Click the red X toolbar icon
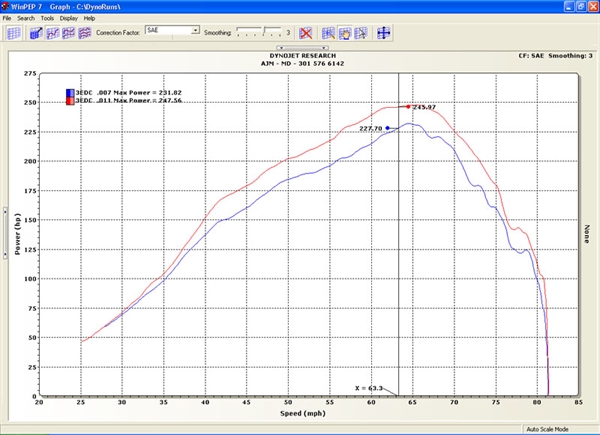The width and height of the screenshot is (600, 435). click(x=306, y=32)
